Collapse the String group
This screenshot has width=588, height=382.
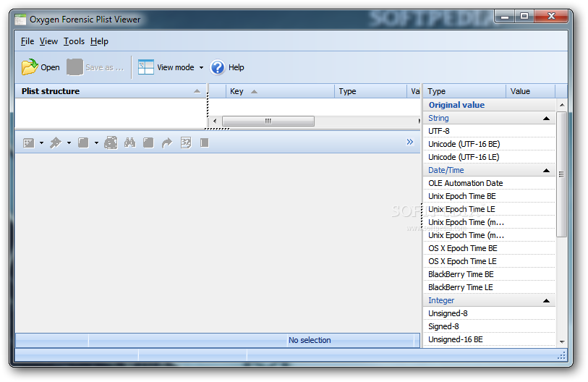546,118
